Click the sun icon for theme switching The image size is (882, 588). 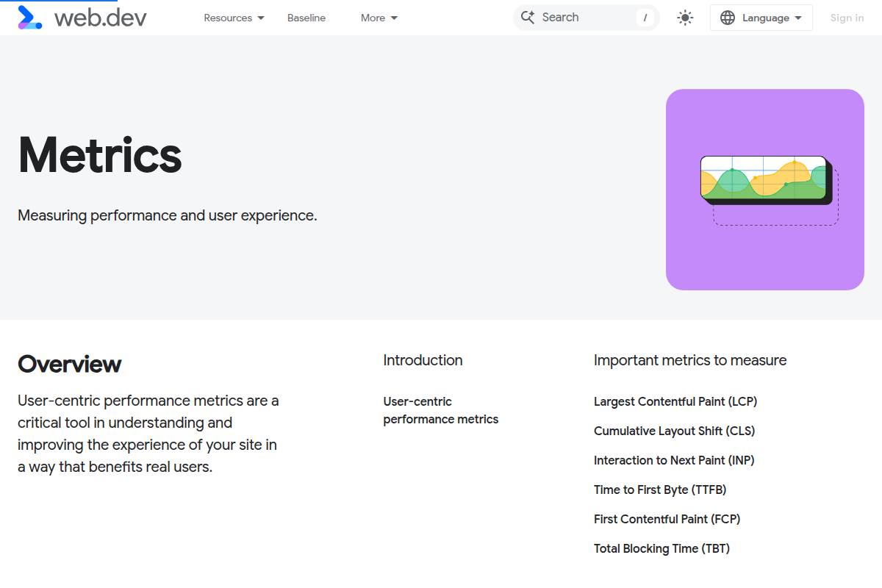point(684,18)
